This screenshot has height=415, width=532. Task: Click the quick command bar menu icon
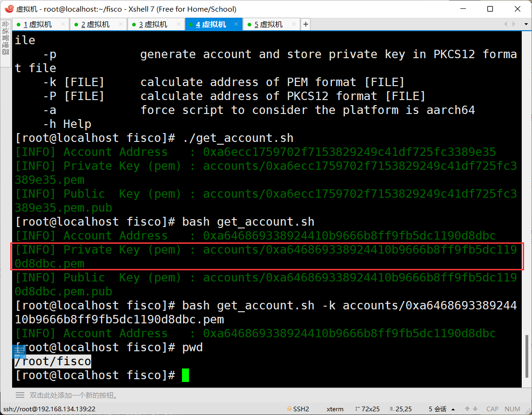click(20, 395)
